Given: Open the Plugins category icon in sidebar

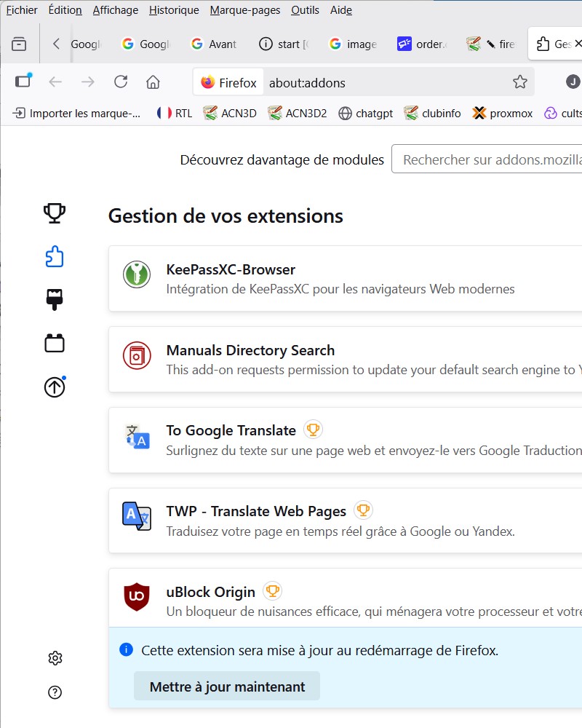Looking at the screenshot, I should 55,343.
